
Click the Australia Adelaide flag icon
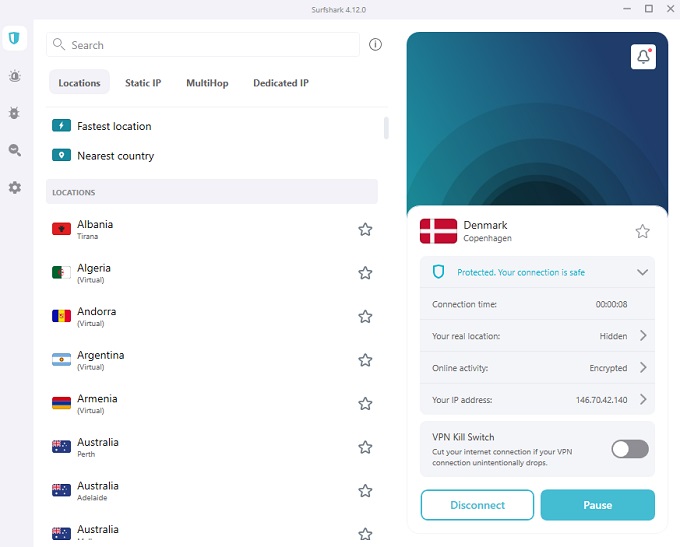(61, 490)
